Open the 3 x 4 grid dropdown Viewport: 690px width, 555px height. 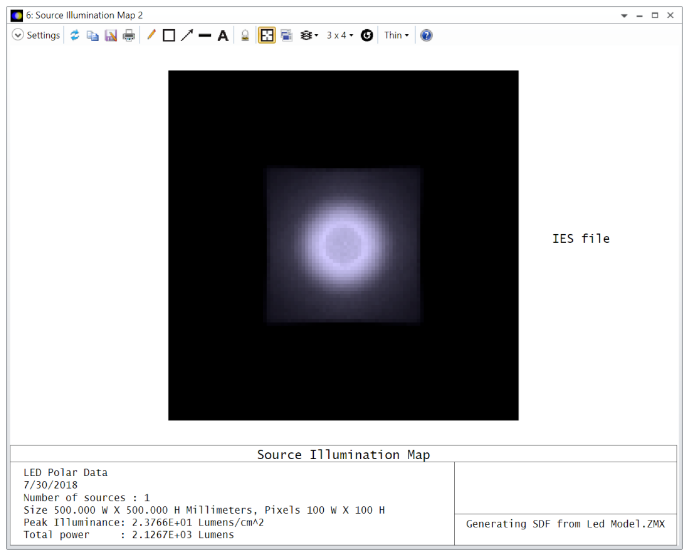coord(340,35)
